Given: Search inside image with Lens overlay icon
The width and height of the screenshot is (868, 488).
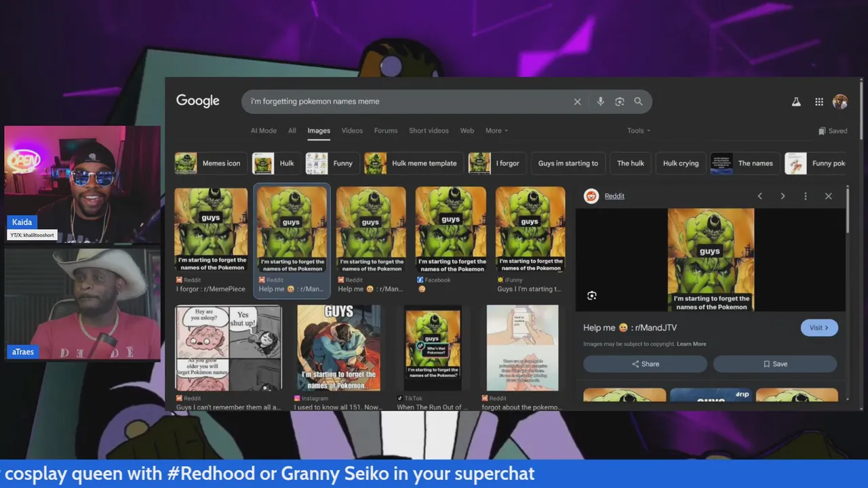Looking at the screenshot, I should pos(591,296).
